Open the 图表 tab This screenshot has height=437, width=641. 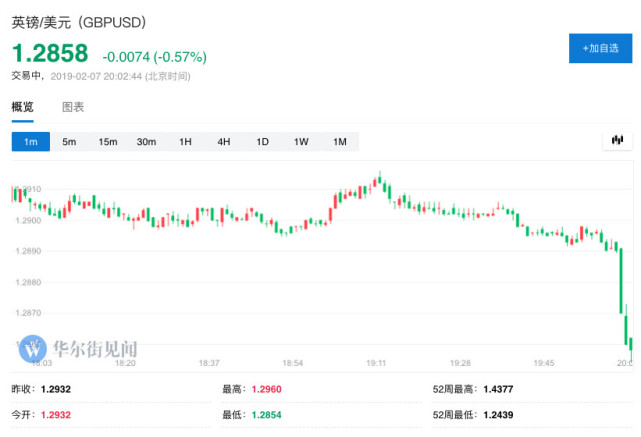coord(73,107)
